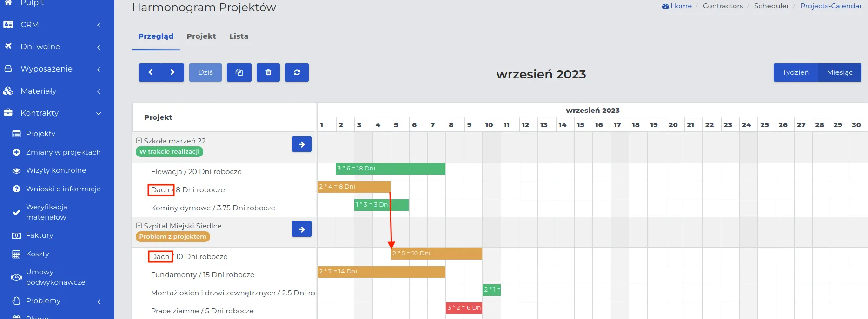Switch to the Lista tab
The width and height of the screenshot is (868, 319).
point(239,36)
